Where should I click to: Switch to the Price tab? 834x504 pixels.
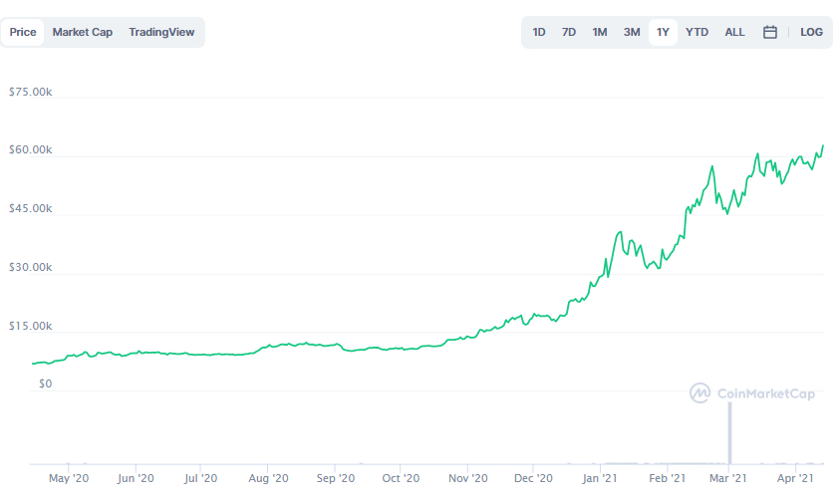(x=23, y=32)
